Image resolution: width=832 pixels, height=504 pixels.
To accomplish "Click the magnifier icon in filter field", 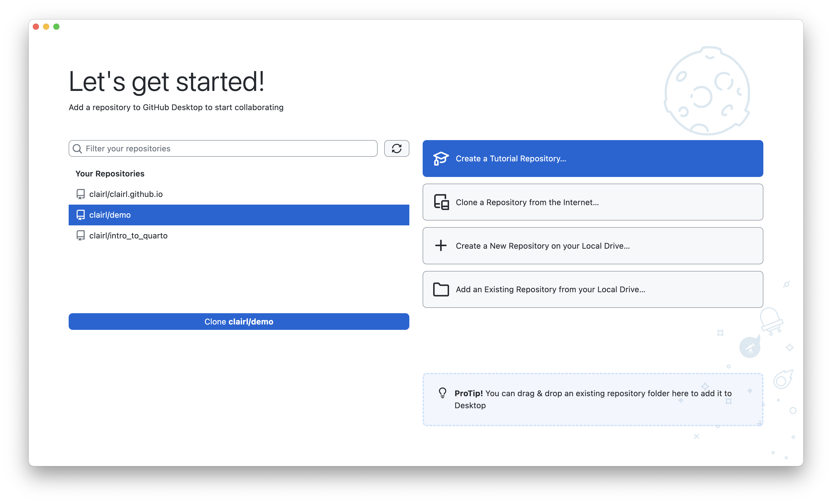I will pyautogui.click(x=77, y=149).
